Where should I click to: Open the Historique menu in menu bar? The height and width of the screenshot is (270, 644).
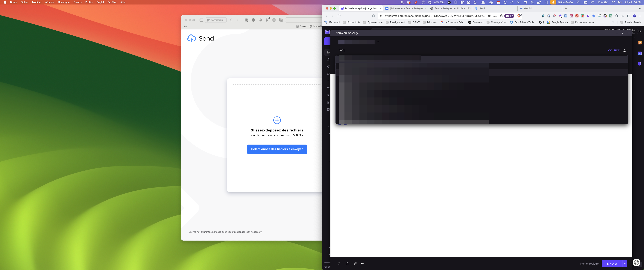(64, 2)
